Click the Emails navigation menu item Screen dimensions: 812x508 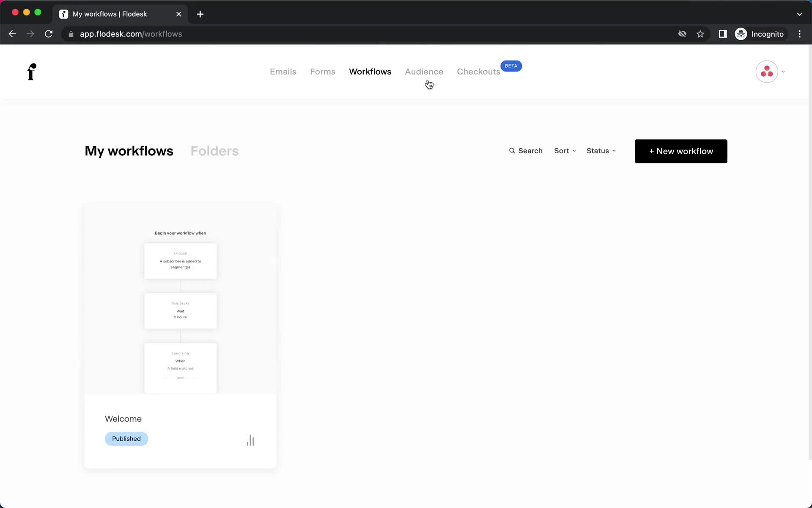click(x=283, y=72)
